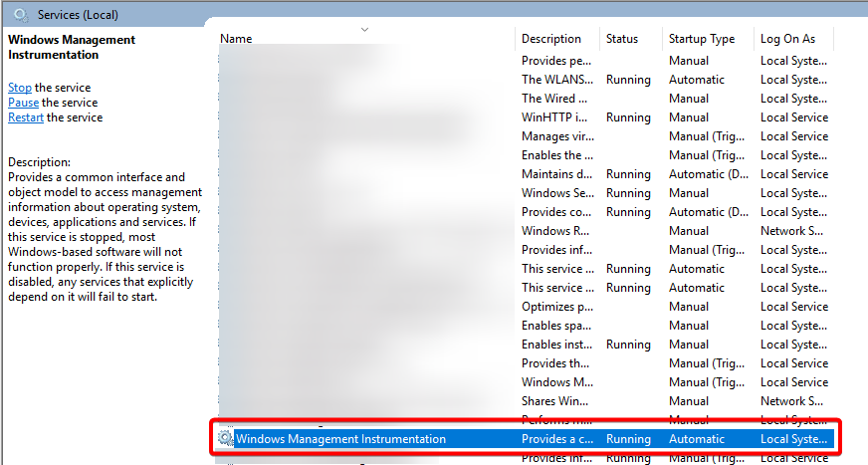Viewport: 868px width, 465px height.
Task: Click Running status in 'Maintains d...' row
Action: click(x=628, y=174)
